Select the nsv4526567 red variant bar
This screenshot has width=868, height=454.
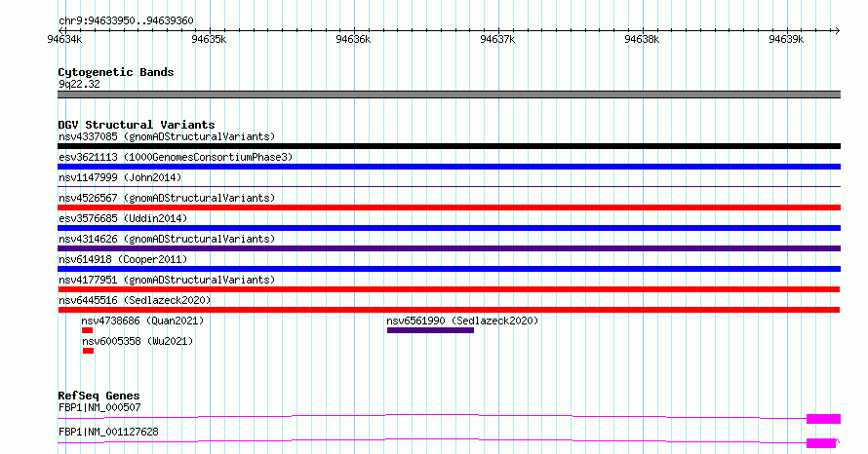tap(449, 208)
